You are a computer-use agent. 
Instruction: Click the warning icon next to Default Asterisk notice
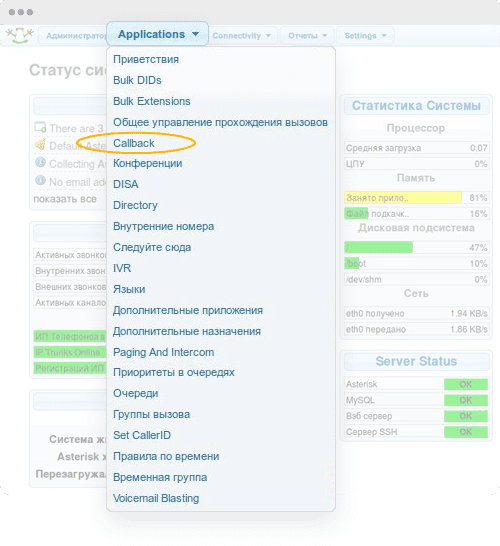tap(40, 144)
